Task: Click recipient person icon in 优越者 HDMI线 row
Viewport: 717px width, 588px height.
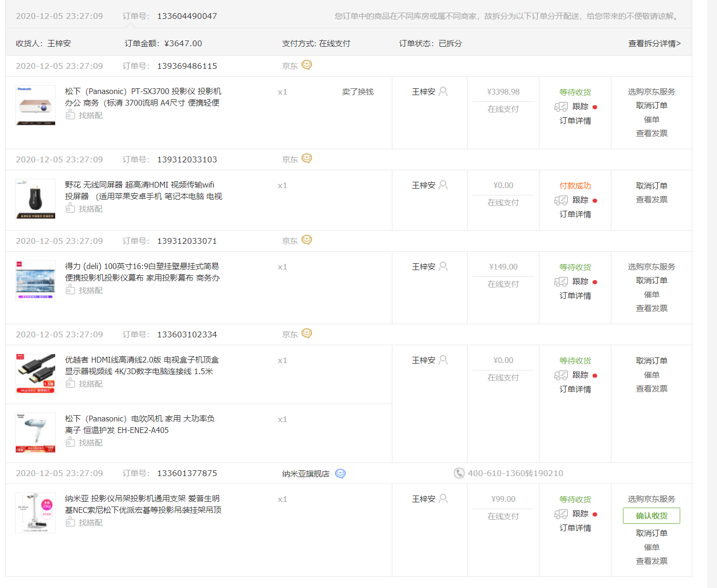Action: [443, 360]
